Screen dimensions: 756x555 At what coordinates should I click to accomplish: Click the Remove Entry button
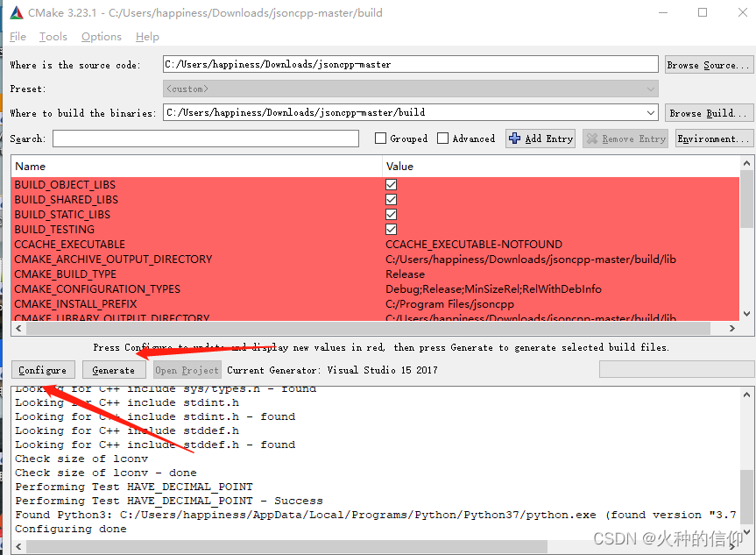[x=625, y=139]
